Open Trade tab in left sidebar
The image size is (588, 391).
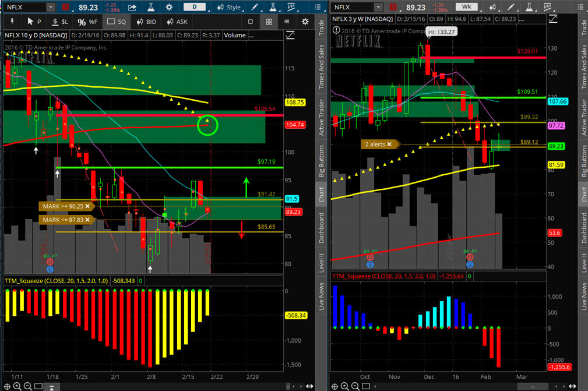coord(321,28)
